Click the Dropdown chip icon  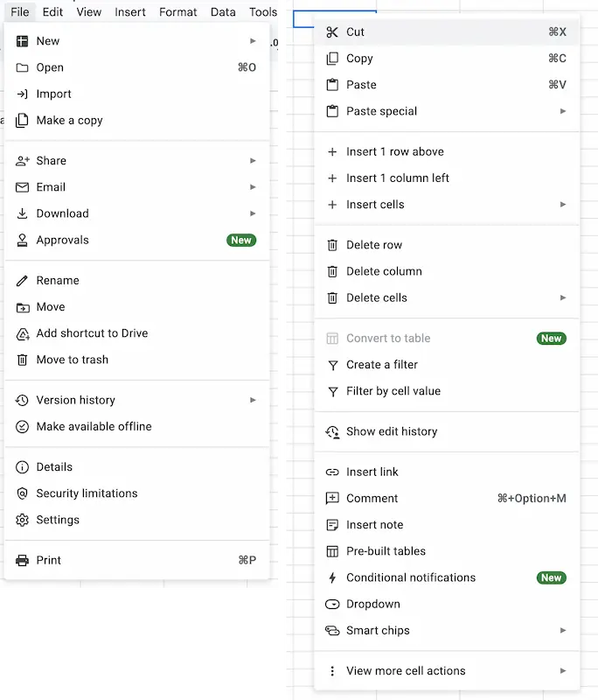pos(332,605)
